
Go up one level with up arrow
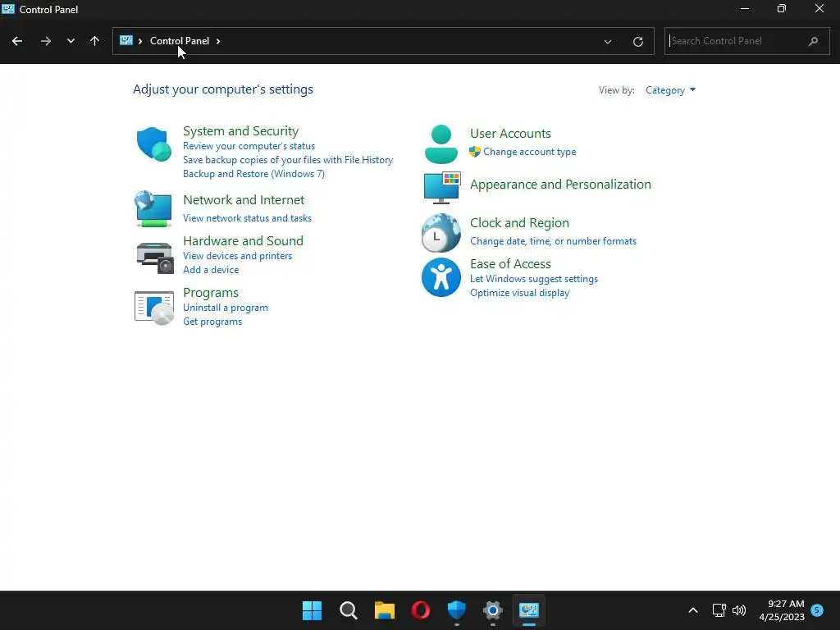pyautogui.click(x=95, y=41)
